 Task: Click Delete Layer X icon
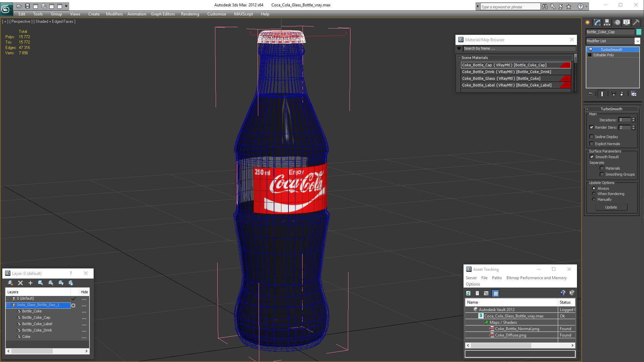pyautogui.click(x=20, y=283)
